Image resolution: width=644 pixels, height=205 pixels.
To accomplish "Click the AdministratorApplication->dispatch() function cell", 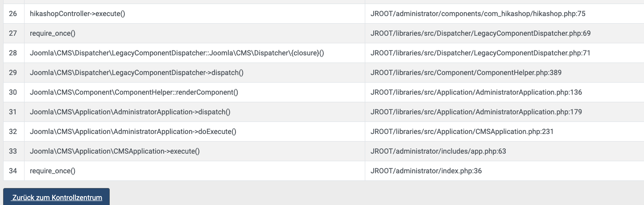I will click(130, 112).
